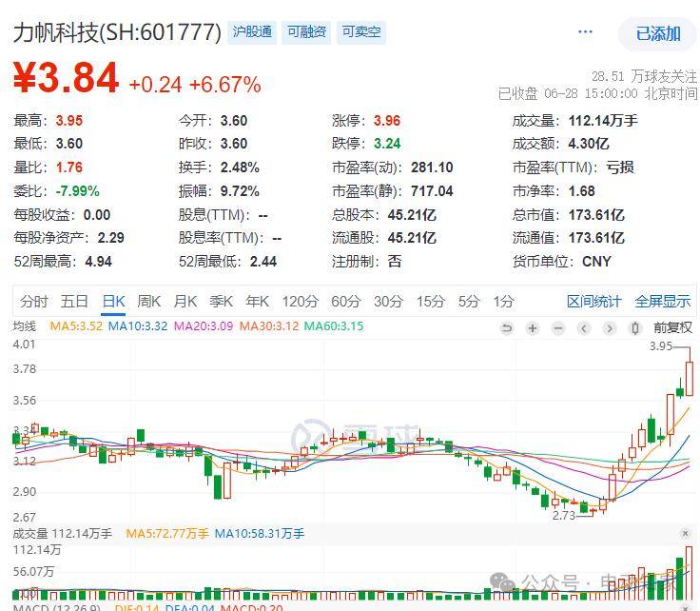This screenshot has height=611, width=700.
Task: Zoom out chart with minus icon
Action: [558, 328]
